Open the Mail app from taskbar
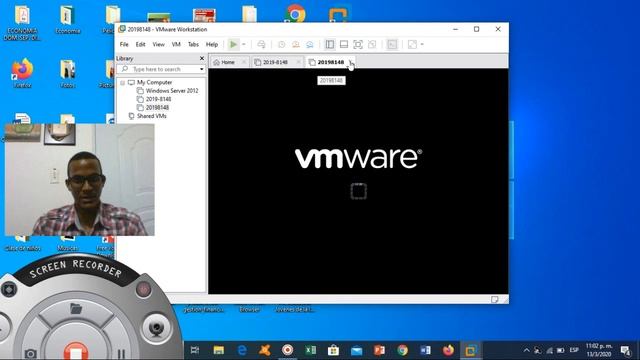The height and width of the screenshot is (360, 640). [x=356, y=350]
